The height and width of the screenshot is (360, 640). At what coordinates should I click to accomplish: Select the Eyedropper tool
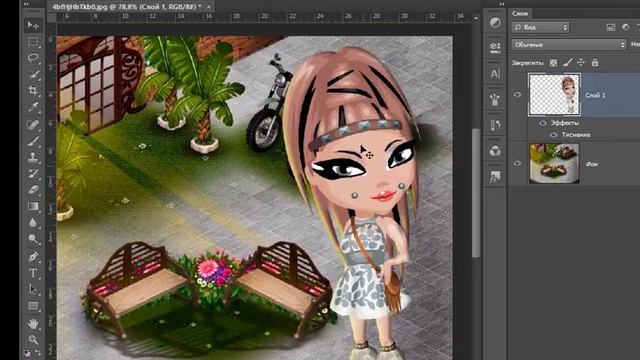point(33,107)
